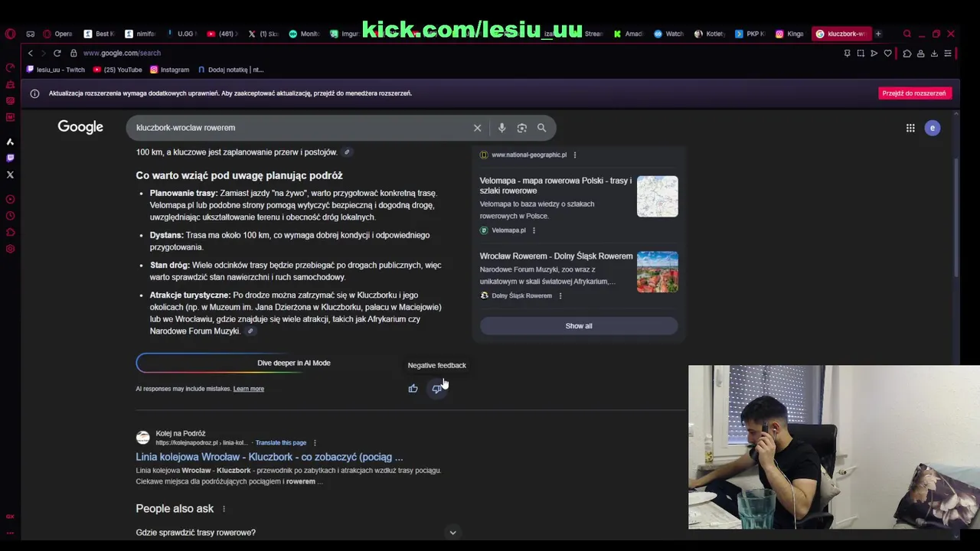
Task: Reload the page
Action: click(57, 53)
